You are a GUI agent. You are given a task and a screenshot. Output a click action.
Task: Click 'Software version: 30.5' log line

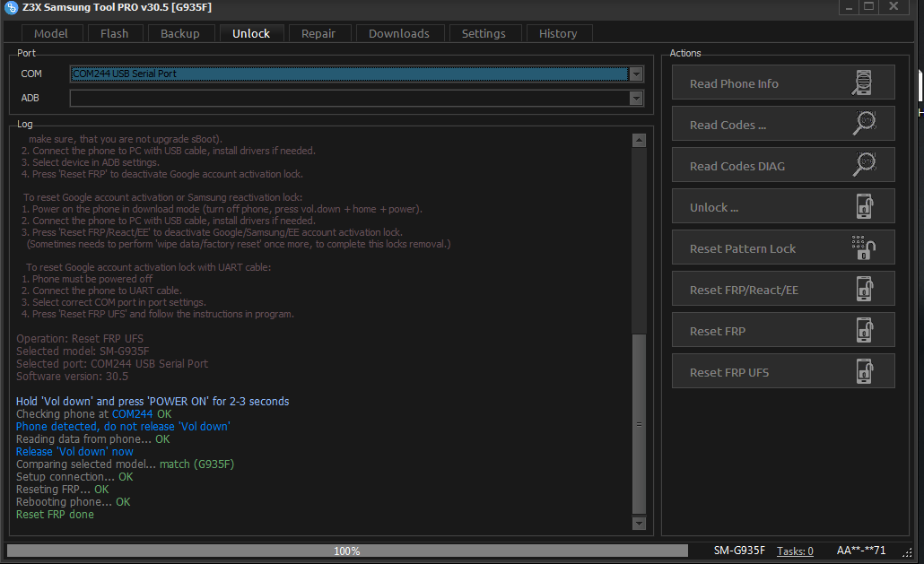(72, 377)
